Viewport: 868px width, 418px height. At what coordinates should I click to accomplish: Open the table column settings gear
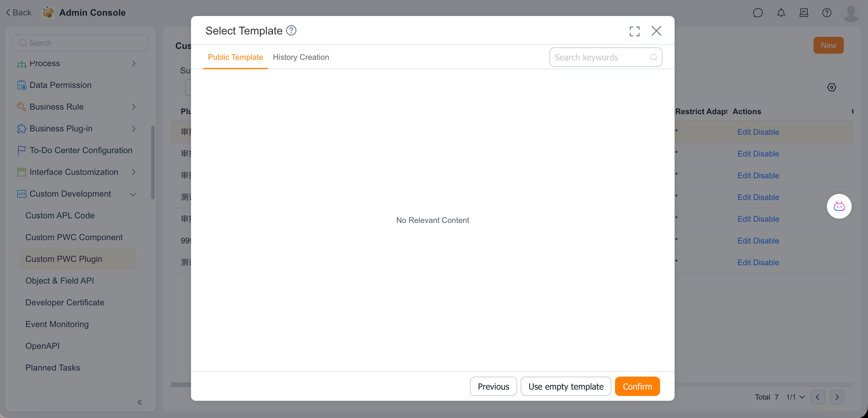832,87
